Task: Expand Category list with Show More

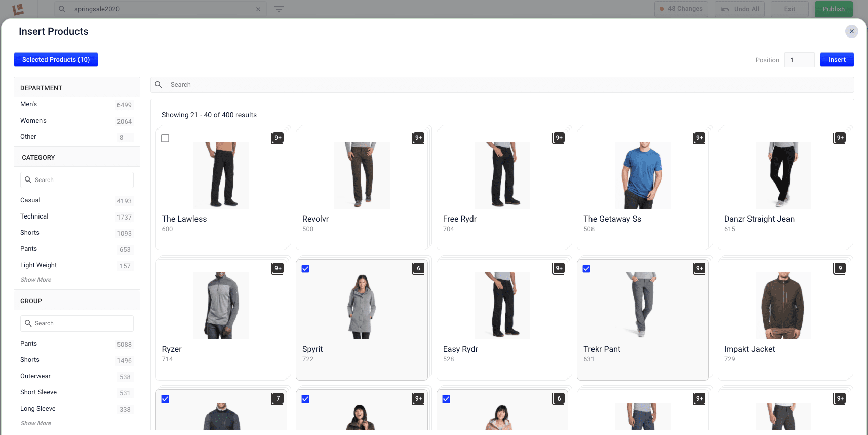Action: [36, 280]
